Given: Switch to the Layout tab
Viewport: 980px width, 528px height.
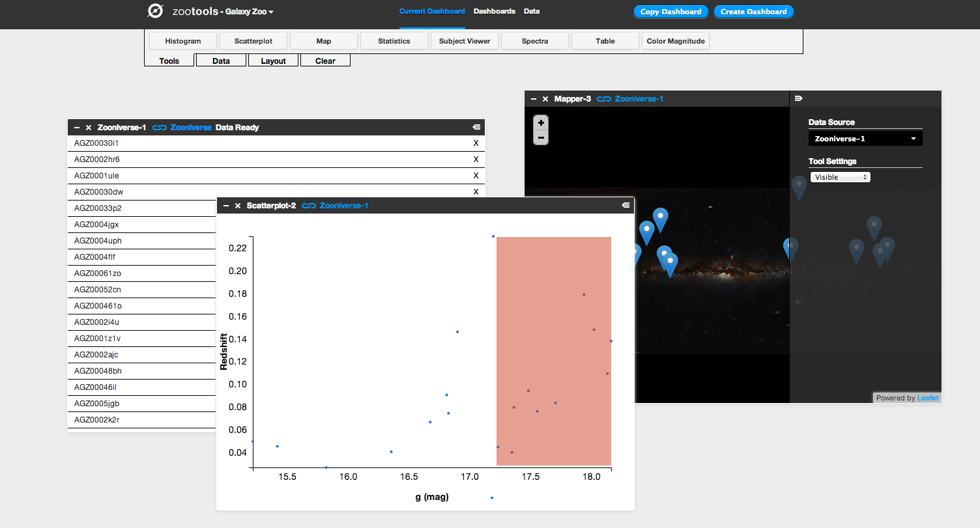Looking at the screenshot, I should (x=273, y=60).
